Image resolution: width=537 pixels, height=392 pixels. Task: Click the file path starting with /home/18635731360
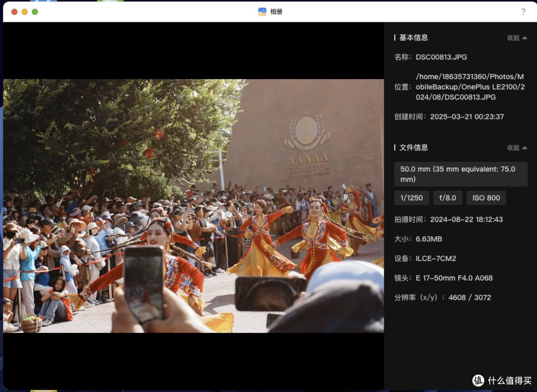coord(470,87)
